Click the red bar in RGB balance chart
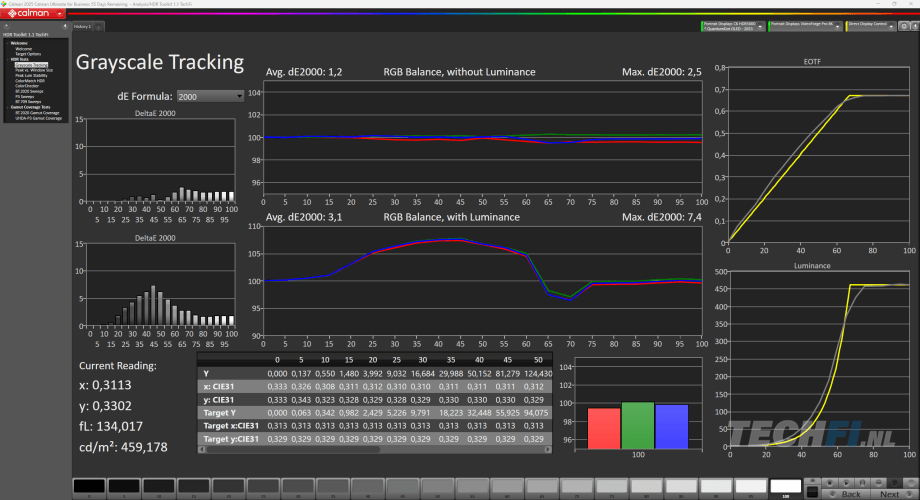The image size is (920, 500). coord(604,428)
